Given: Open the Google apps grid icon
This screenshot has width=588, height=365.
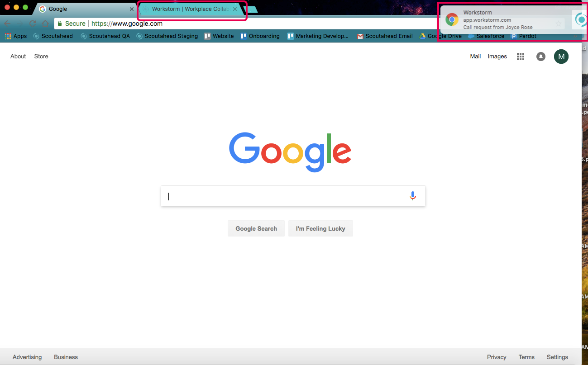Looking at the screenshot, I should (x=521, y=57).
